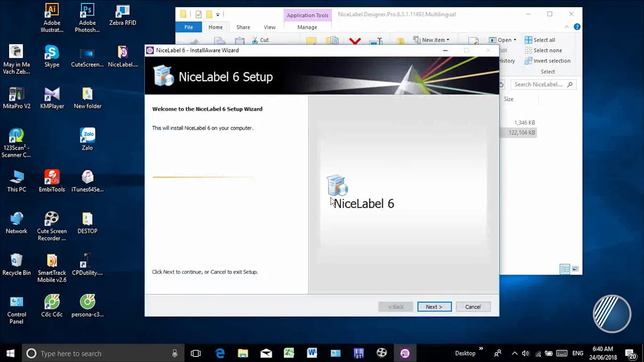Click Select all in Explorer ribbon
Image resolution: width=644 pixels, height=362 pixels.
tap(540, 40)
